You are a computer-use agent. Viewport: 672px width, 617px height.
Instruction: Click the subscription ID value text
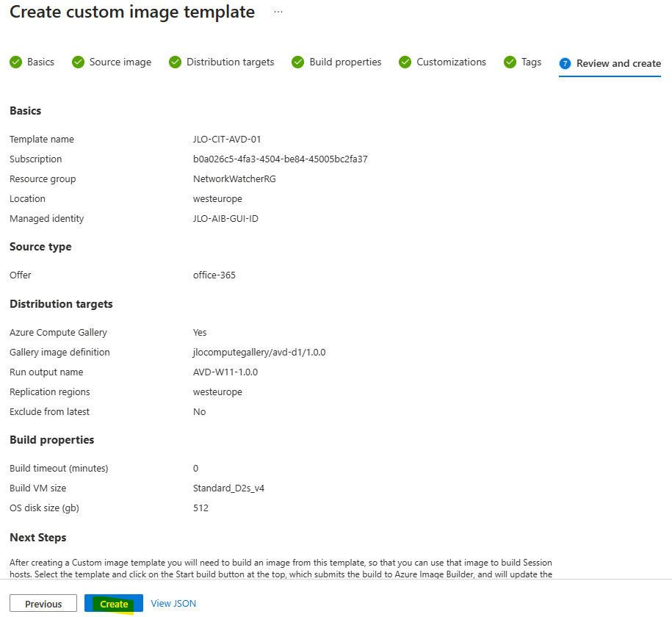point(281,159)
